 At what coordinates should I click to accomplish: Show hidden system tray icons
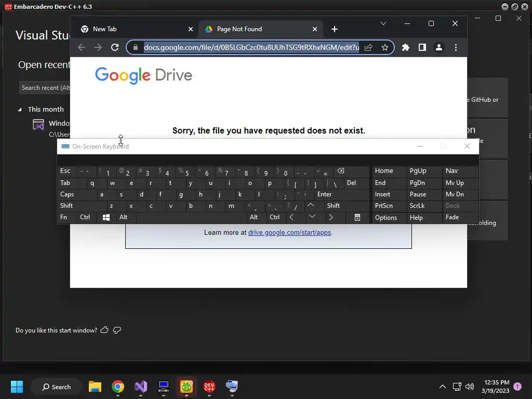click(443, 387)
